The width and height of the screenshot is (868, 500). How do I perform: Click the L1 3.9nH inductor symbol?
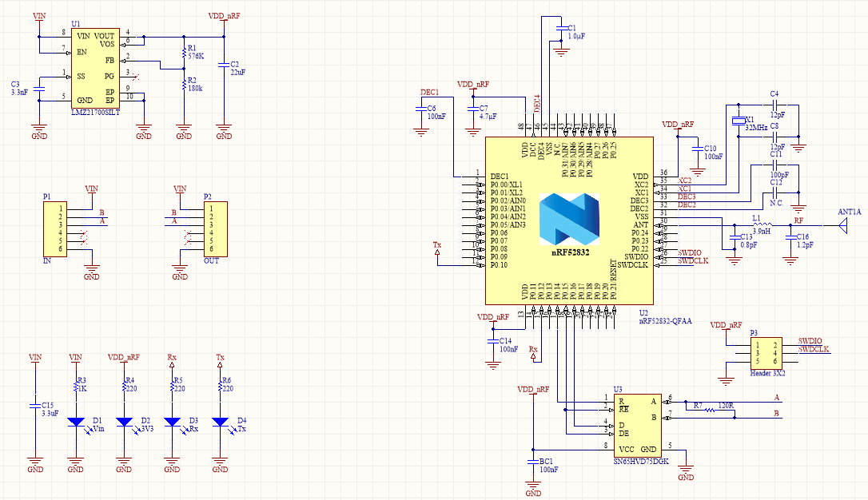pos(763,224)
